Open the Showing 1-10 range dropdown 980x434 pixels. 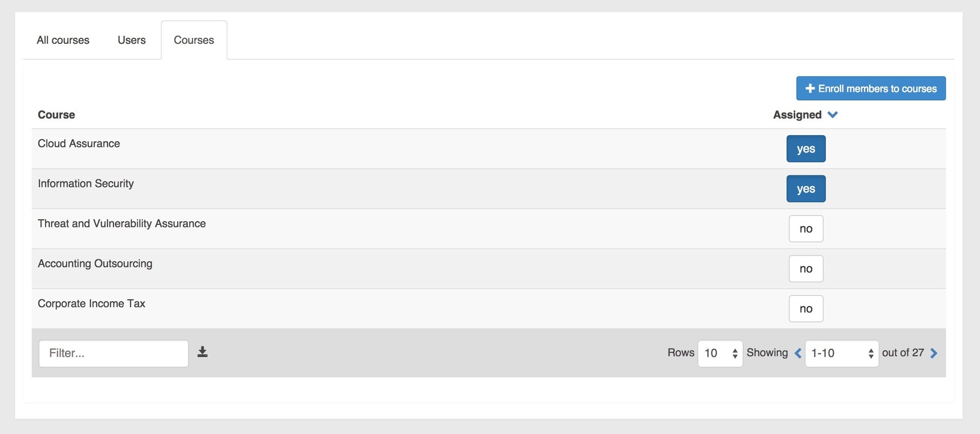[x=842, y=353]
